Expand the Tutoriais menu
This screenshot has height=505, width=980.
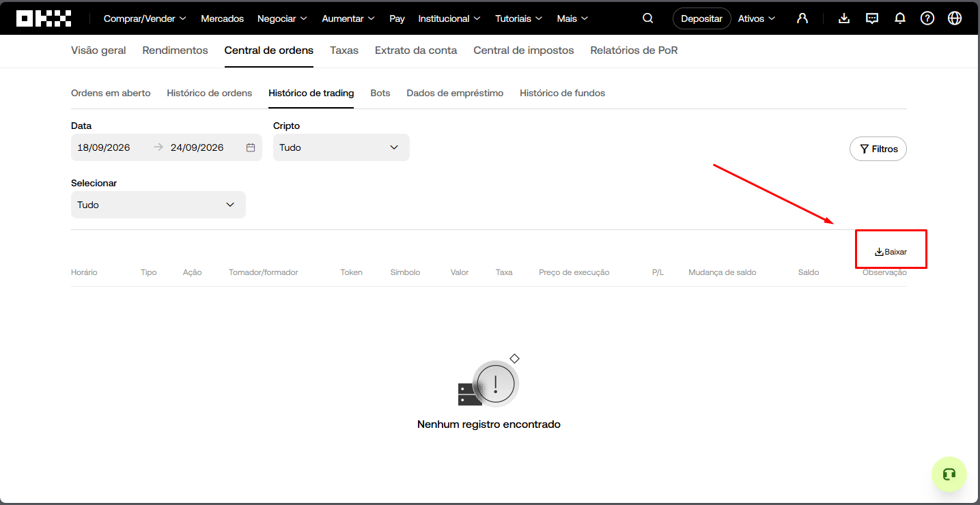click(x=519, y=18)
